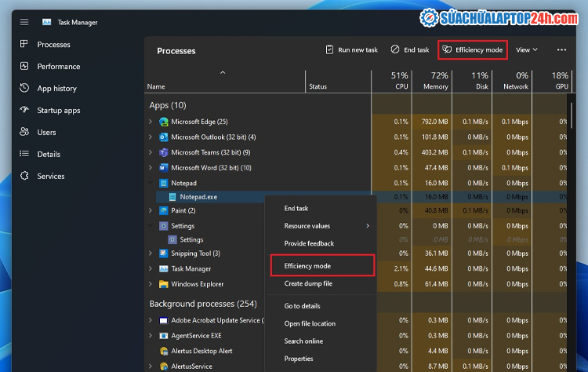
Task: Open the three-dot more options menu
Action: click(x=561, y=49)
